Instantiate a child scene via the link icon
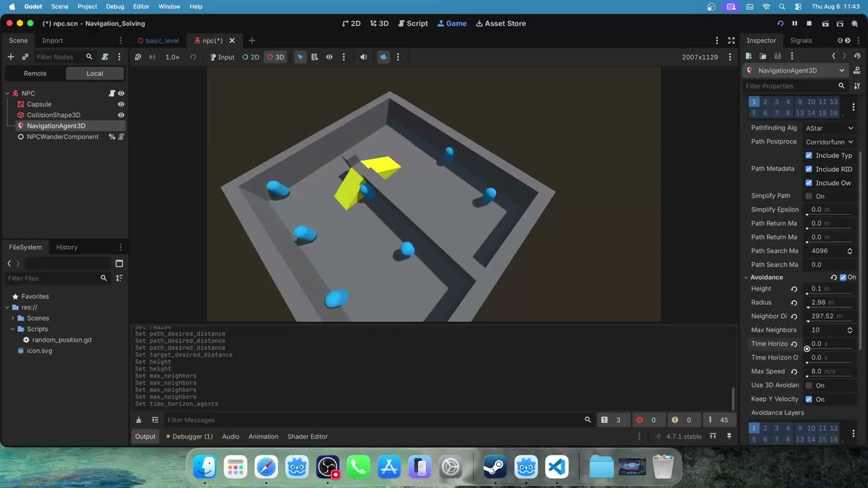Image resolution: width=868 pixels, height=488 pixels. click(25, 57)
